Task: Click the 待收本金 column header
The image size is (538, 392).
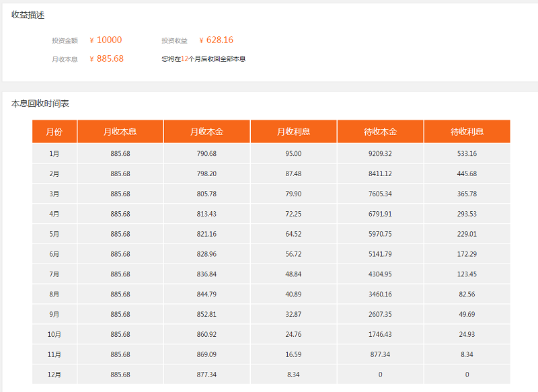Action: pos(381,131)
